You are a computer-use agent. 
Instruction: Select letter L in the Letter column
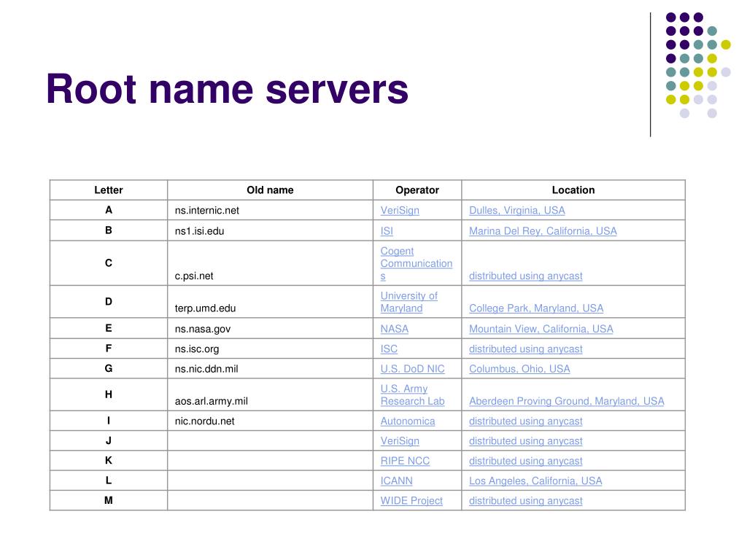tap(109, 481)
